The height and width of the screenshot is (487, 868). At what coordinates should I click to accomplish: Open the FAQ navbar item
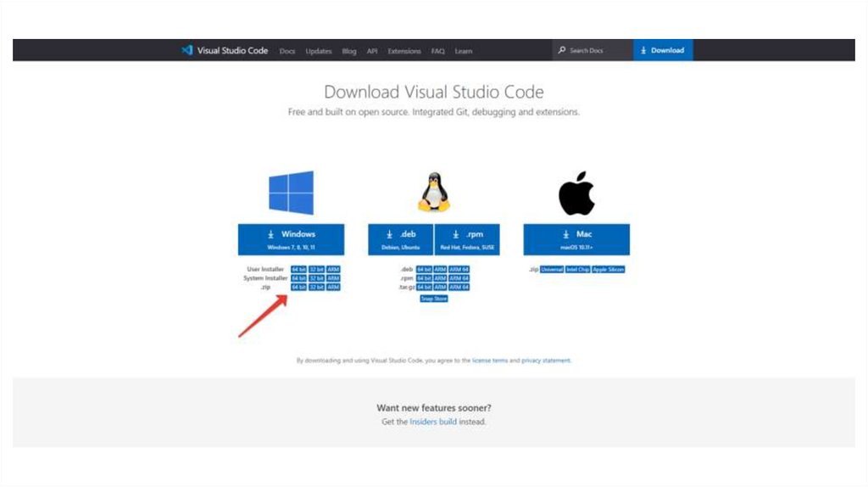(x=438, y=51)
